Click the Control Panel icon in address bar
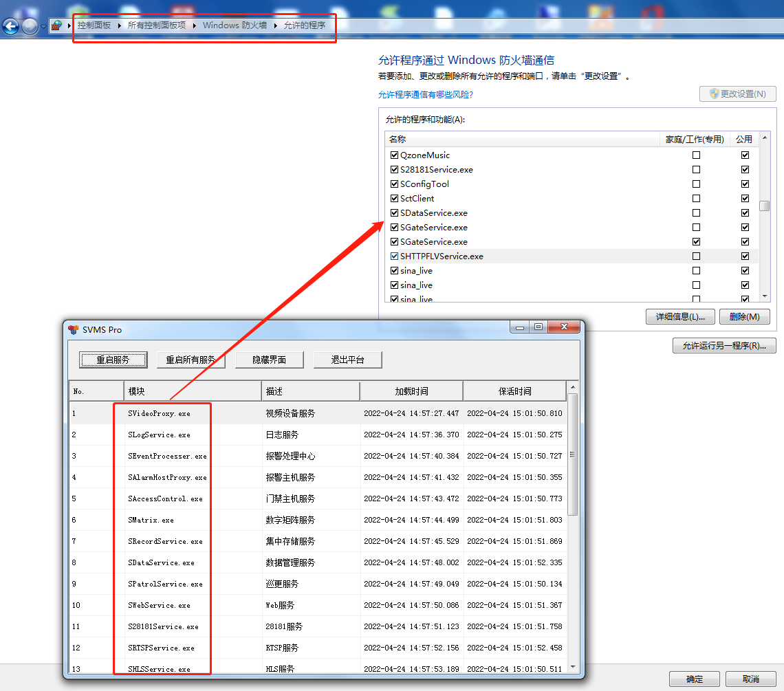This screenshot has width=784, height=691. tap(56, 25)
